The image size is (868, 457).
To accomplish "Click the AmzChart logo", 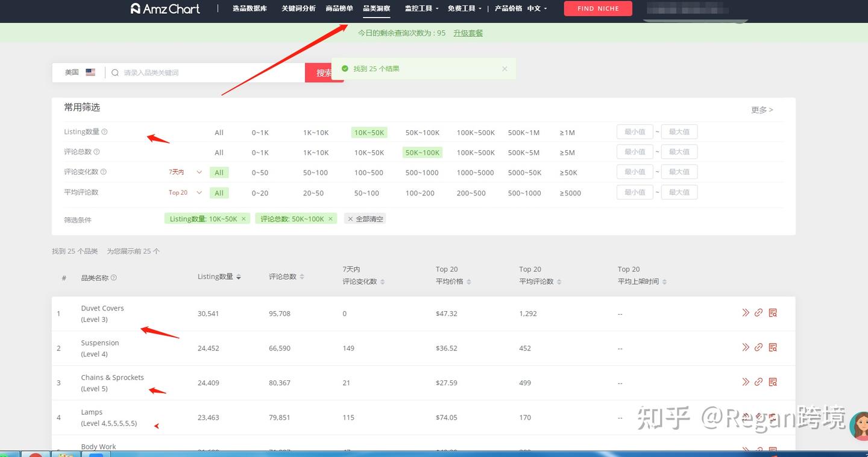I will coord(165,8).
